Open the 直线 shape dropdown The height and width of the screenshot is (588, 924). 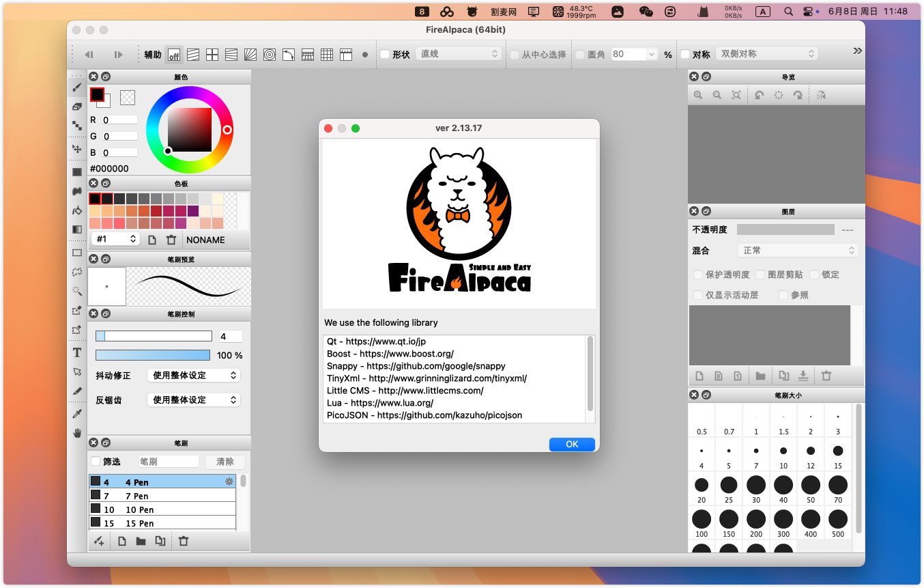pyautogui.click(x=459, y=54)
